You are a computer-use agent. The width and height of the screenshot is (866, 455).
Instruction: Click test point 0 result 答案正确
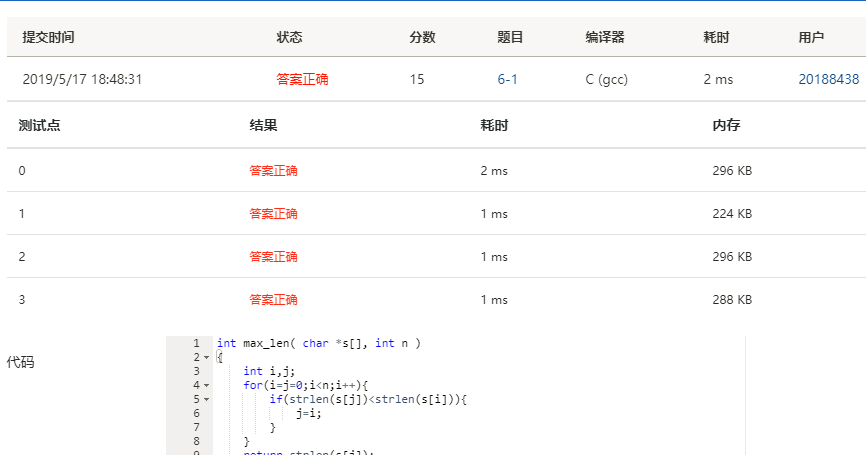[x=273, y=171]
